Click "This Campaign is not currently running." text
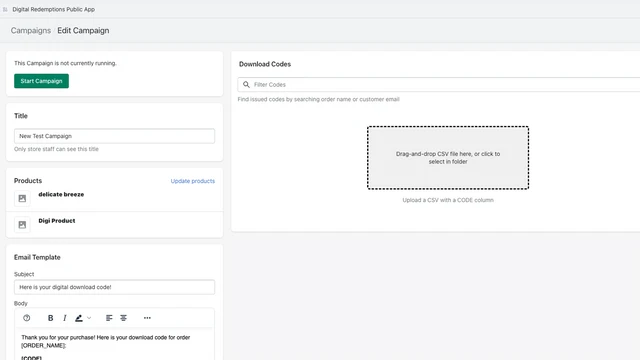This screenshot has height=360, width=640. coord(65,63)
